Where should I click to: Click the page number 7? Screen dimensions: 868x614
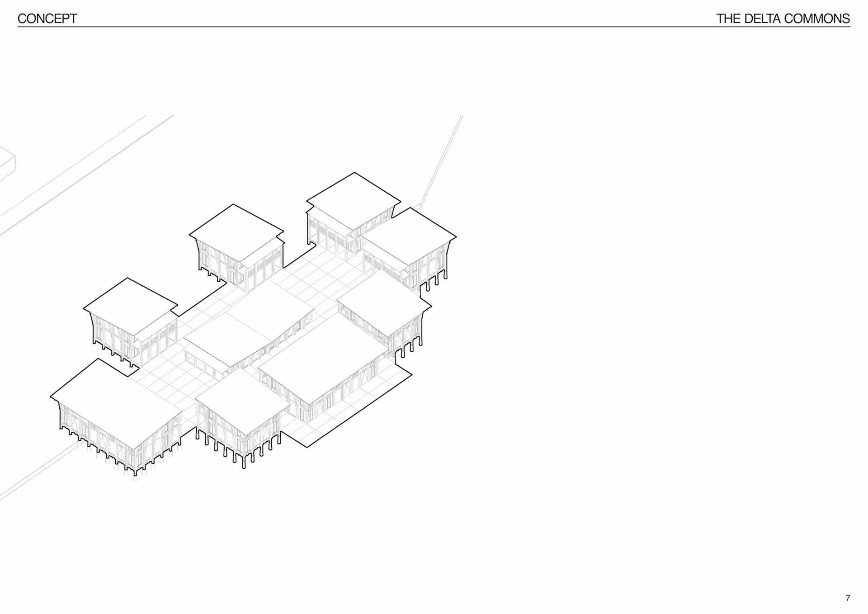coord(848,598)
